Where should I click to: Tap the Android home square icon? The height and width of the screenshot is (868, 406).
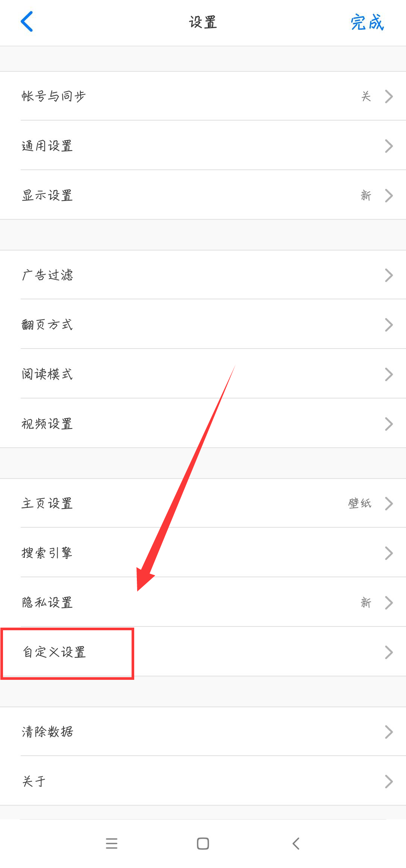203,843
